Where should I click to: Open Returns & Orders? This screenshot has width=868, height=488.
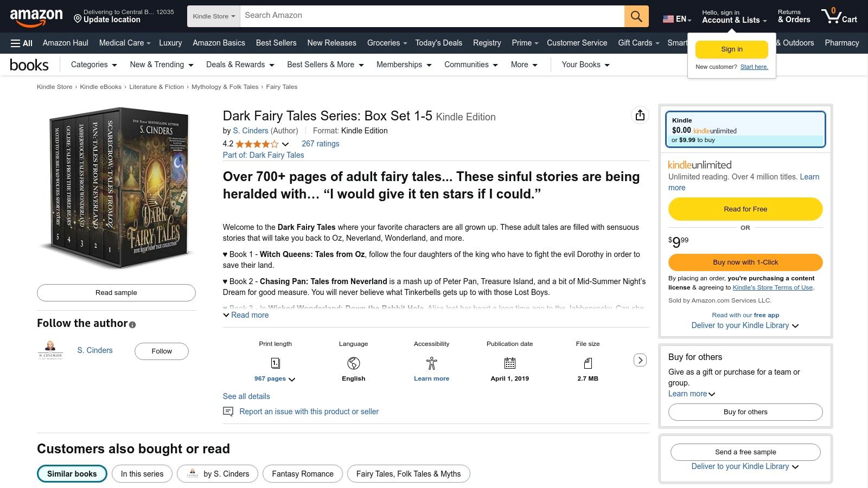coord(794,16)
